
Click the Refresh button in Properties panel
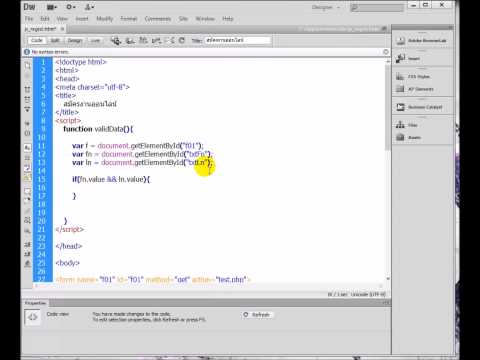(257, 315)
